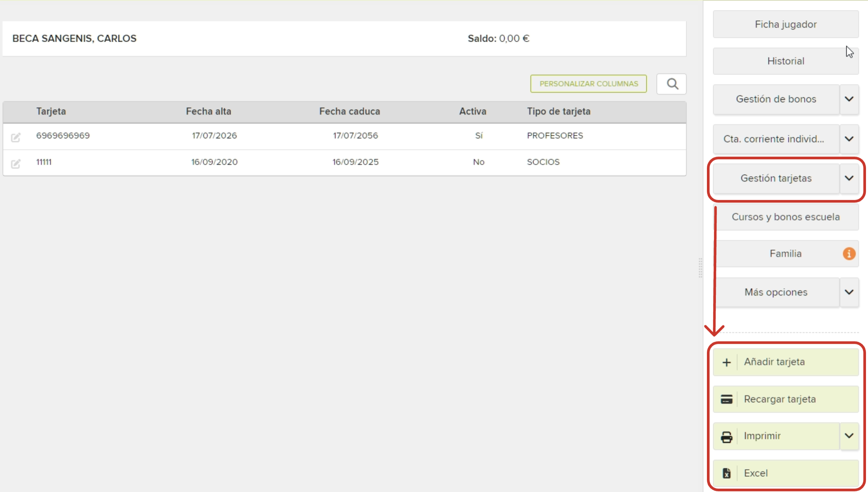Expand the Gestión tarjetas dropdown arrow
868x492 pixels.
point(849,178)
